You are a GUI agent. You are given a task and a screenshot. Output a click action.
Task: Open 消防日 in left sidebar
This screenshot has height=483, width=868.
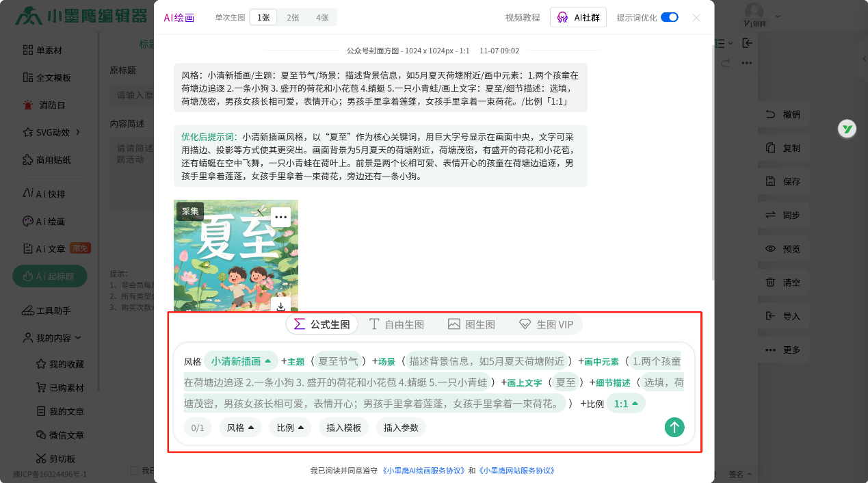click(x=52, y=105)
